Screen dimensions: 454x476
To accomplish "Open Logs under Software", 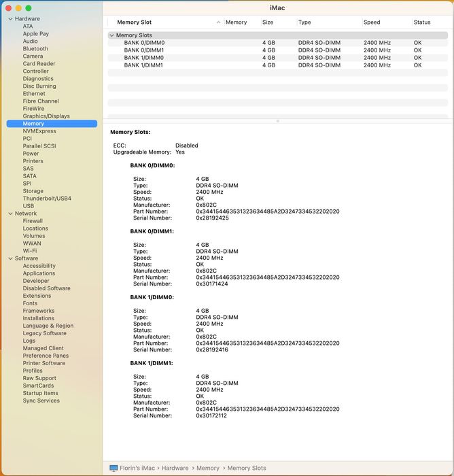I will (x=29, y=341).
